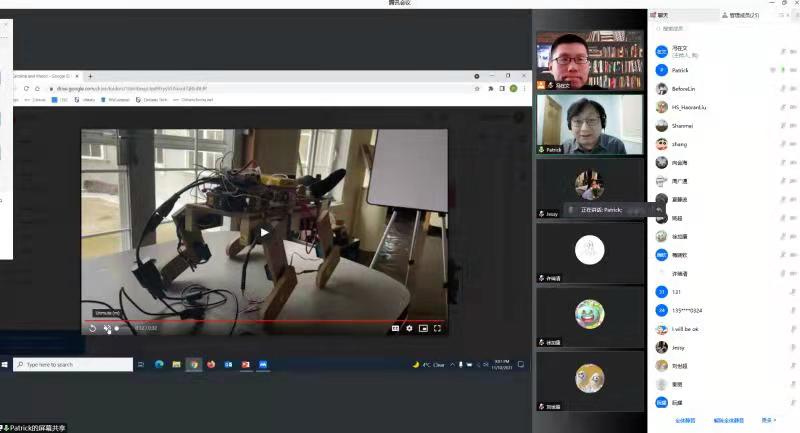Image resolution: width=800 pixels, height=433 pixels.
Task: Unmute the video volume icon
Action: pos(106,328)
